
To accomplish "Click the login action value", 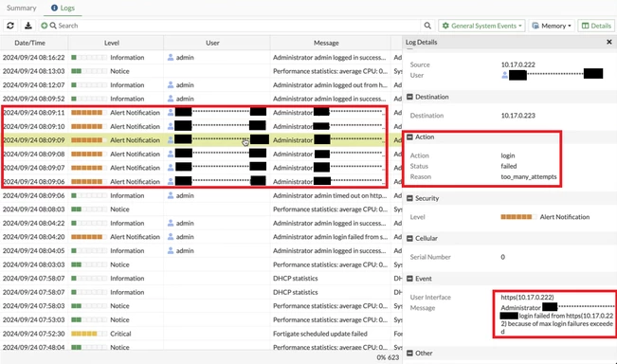I will (x=508, y=155).
